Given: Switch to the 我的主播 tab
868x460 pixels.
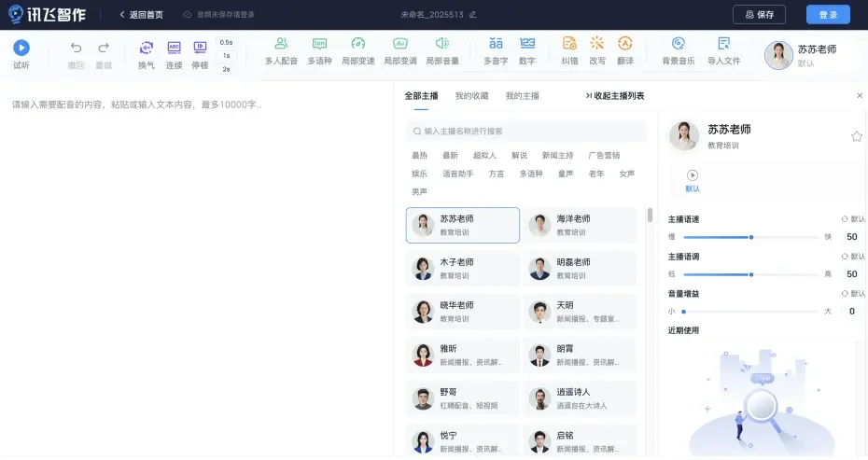Looking at the screenshot, I should click(x=522, y=96).
